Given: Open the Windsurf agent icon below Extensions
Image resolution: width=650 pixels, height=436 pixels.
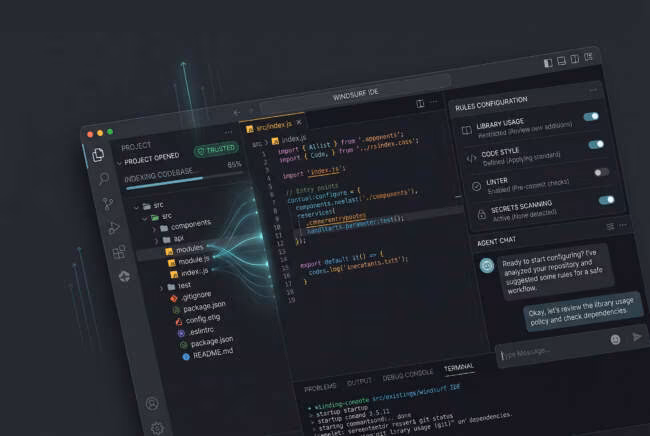Looking at the screenshot, I should (x=124, y=276).
